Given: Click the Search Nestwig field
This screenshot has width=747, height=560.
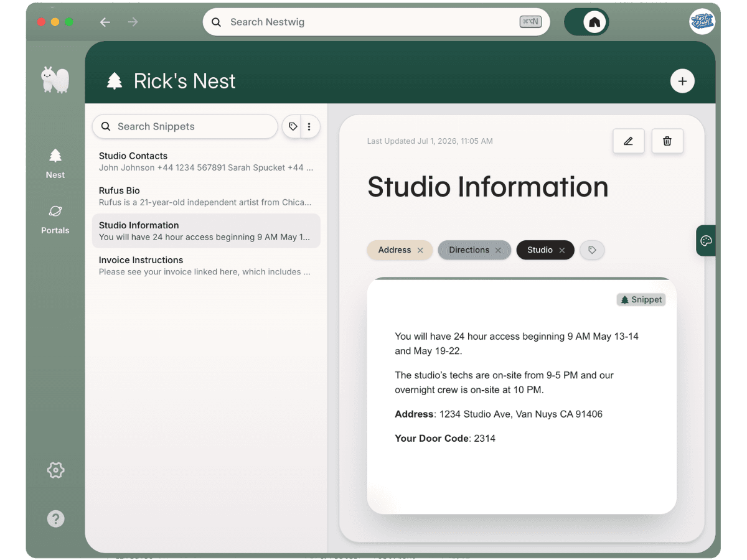Looking at the screenshot, I should click(377, 22).
